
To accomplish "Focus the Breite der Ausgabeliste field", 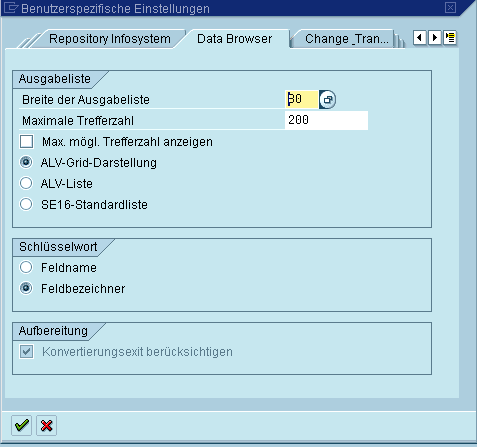I will pos(302,99).
